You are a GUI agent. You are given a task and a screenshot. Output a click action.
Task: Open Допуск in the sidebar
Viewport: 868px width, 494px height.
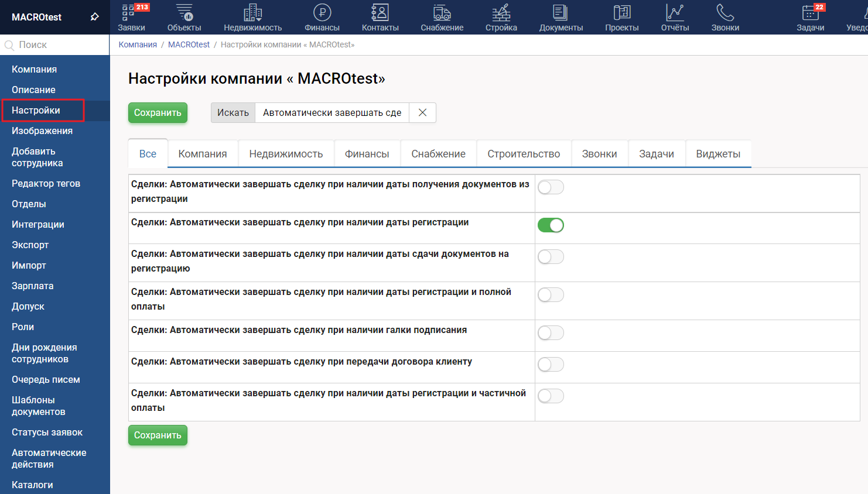coord(28,306)
